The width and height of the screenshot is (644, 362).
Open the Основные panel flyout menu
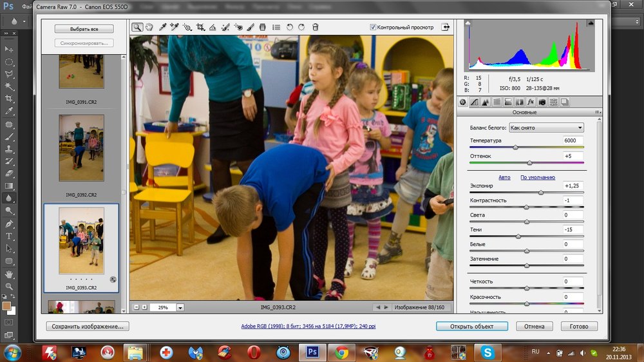[x=598, y=112]
